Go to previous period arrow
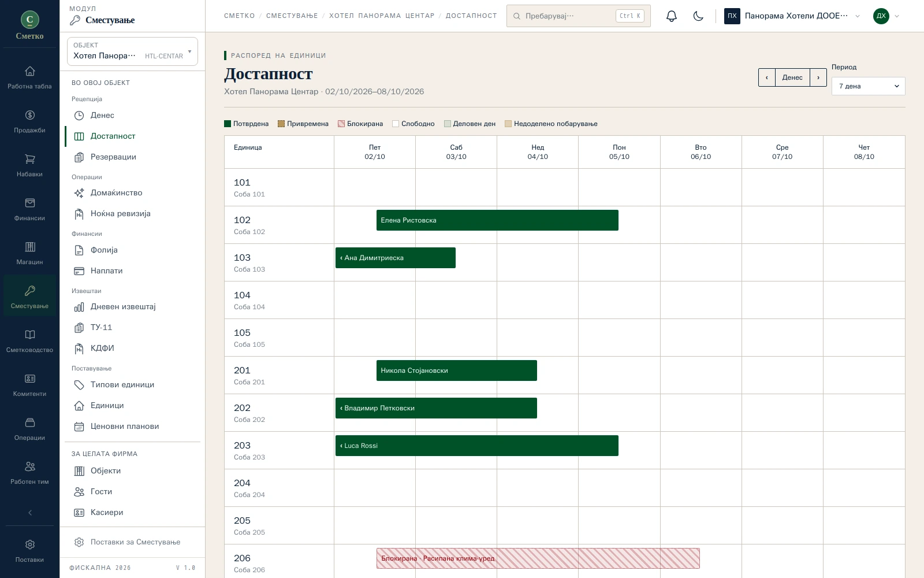924x578 pixels. (767, 77)
